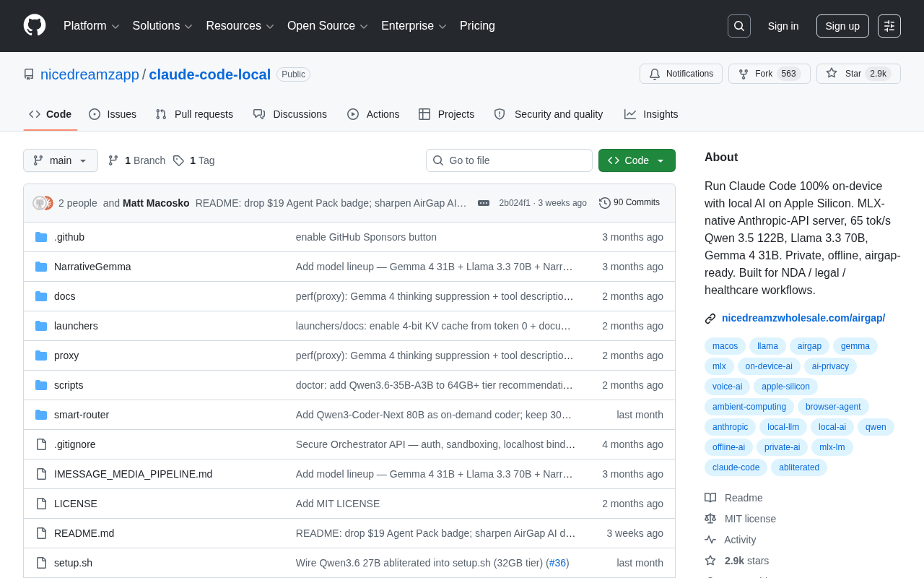Click the docs folder icon
The width and height of the screenshot is (924, 578).
(x=41, y=296)
